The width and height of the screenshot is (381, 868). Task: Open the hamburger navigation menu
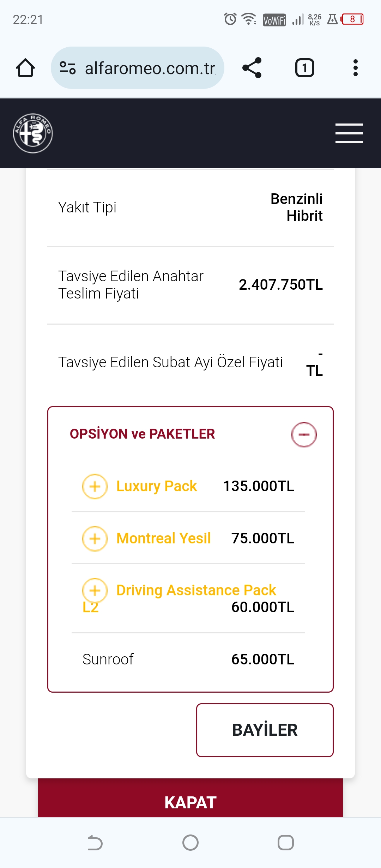point(349,133)
